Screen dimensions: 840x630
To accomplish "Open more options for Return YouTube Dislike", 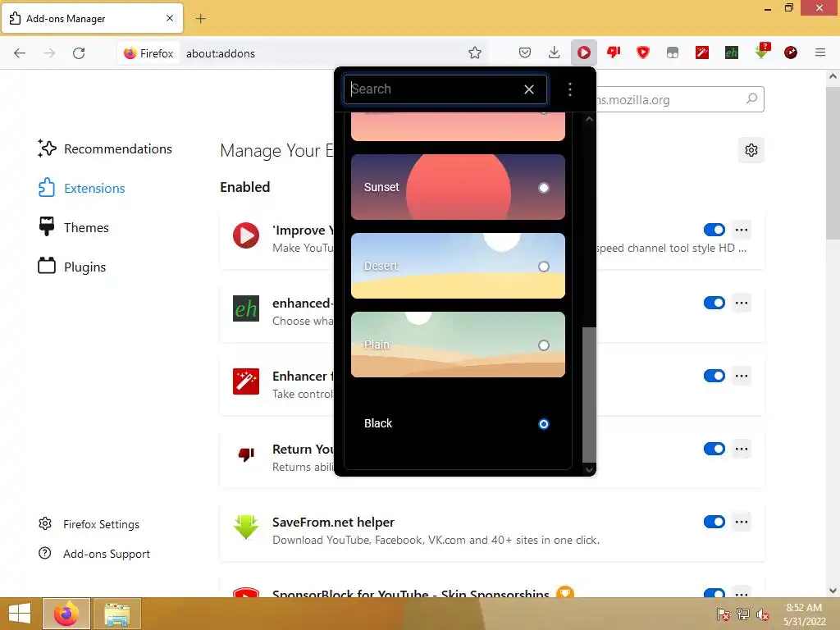I will 742,449.
